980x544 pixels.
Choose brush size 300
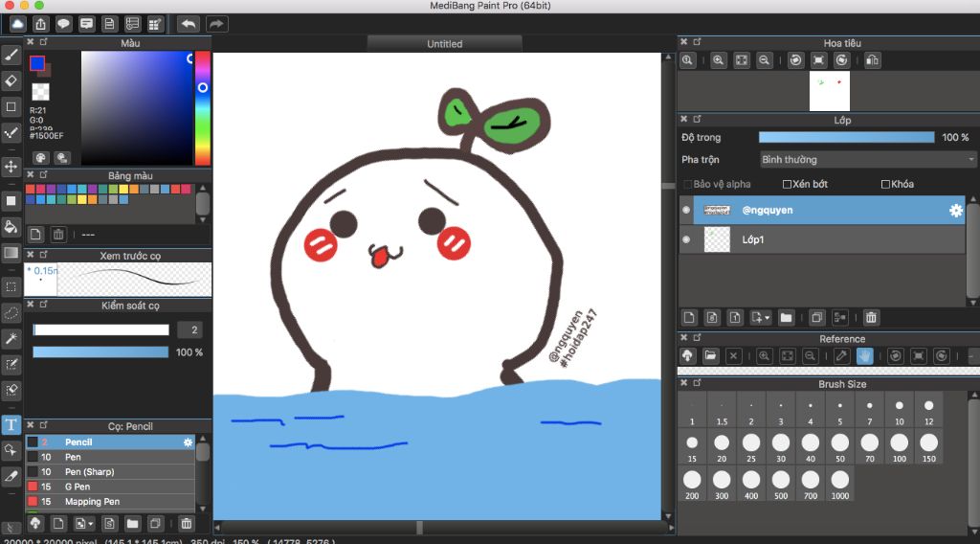pyautogui.click(x=722, y=486)
